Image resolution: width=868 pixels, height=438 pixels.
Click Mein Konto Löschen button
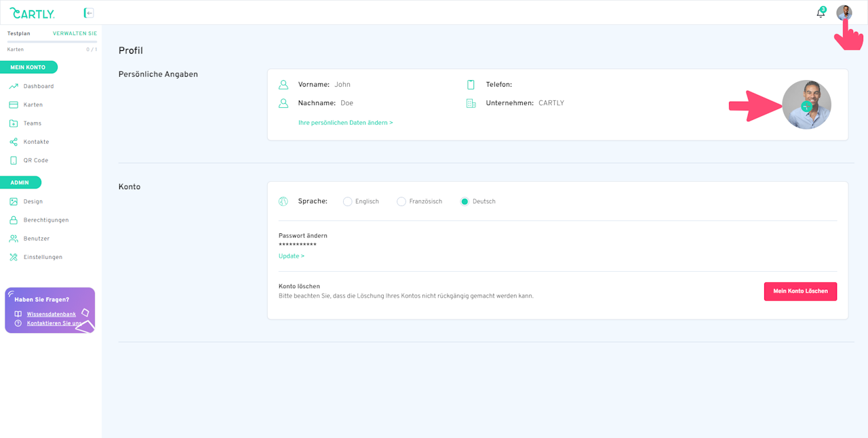point(800,292)
